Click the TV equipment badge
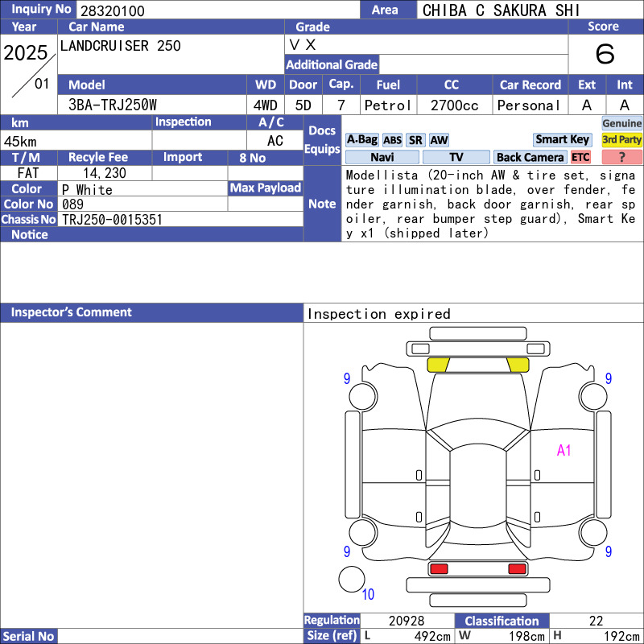The width and height of the screenshot is (644, 644). tap(456, 157)
